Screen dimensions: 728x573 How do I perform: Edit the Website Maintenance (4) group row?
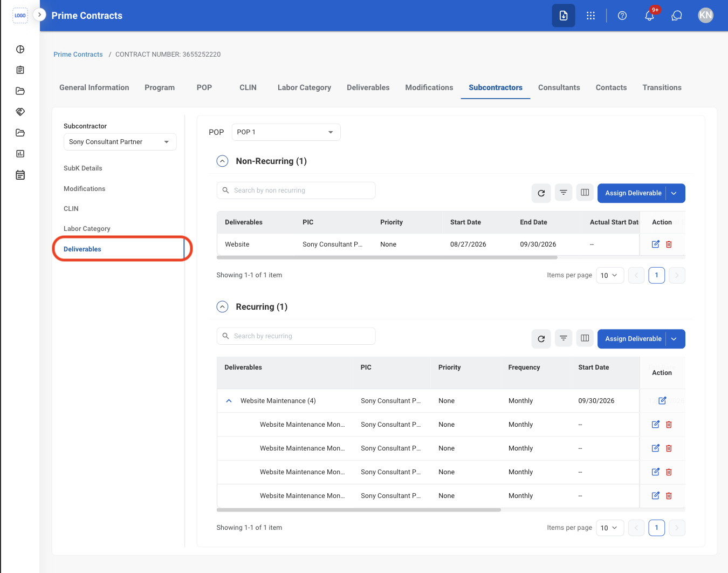(x=662, y=401)
